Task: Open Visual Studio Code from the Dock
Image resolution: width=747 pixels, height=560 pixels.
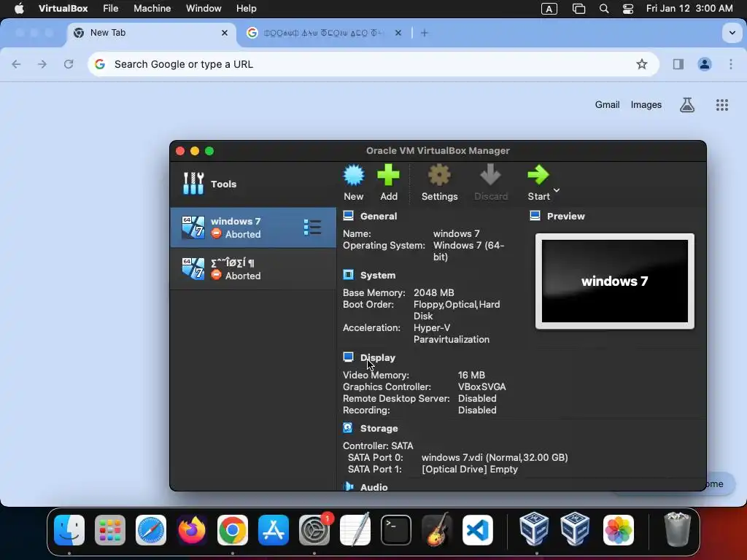Action: coord(477,530)
